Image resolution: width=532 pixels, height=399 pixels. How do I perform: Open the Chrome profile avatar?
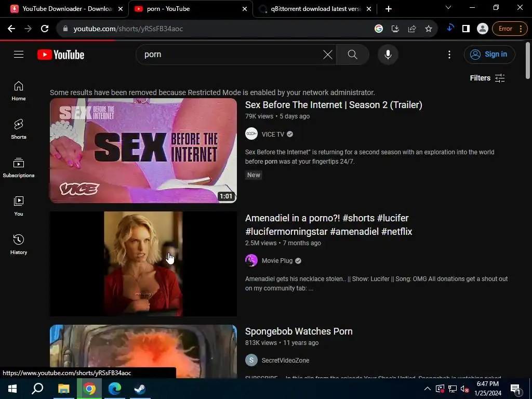coord(482,29)
